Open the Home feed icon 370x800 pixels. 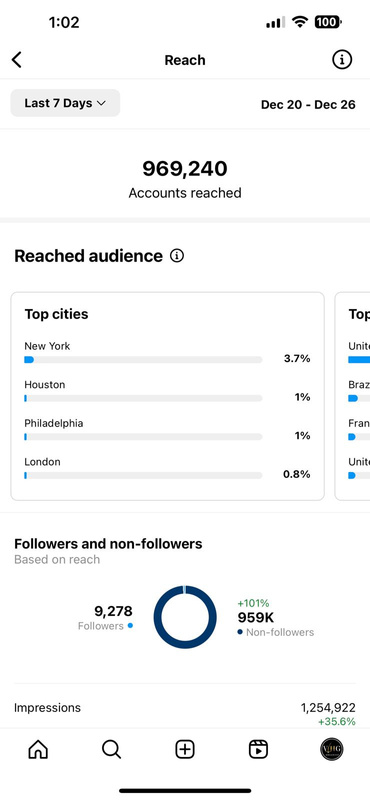pyautogui.click(x=38, y=749)
